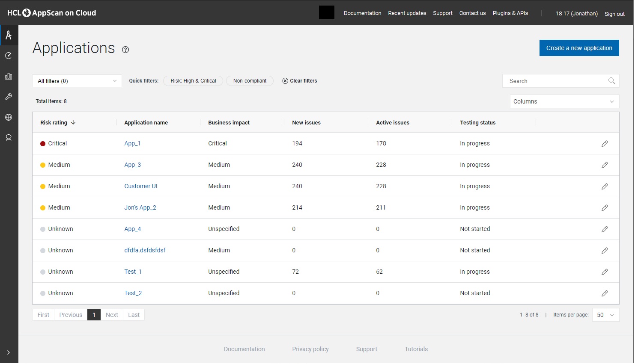Open the All filters (0) dropdown
The height and width of the screenshot is (364, 635).
click(77, 81)
